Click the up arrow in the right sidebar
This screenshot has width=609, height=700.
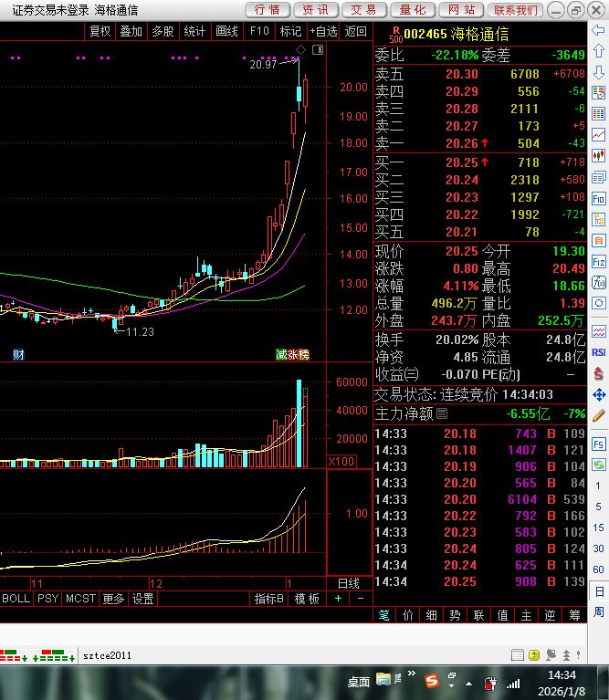(x=598, y=51)
